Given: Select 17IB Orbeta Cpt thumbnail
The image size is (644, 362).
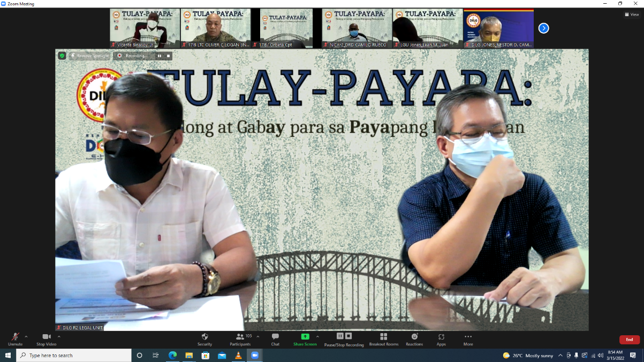Looking at the screenshot, I should pos(286,28).
